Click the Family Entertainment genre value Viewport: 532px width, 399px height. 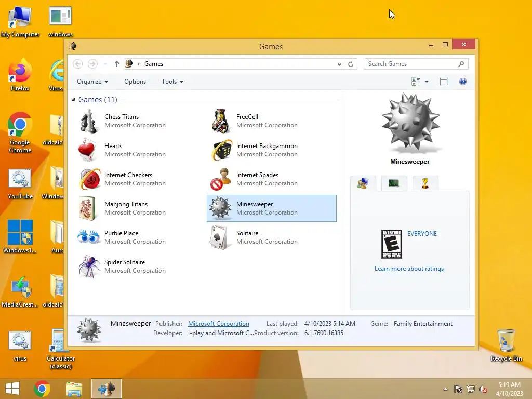click(423, 324)
